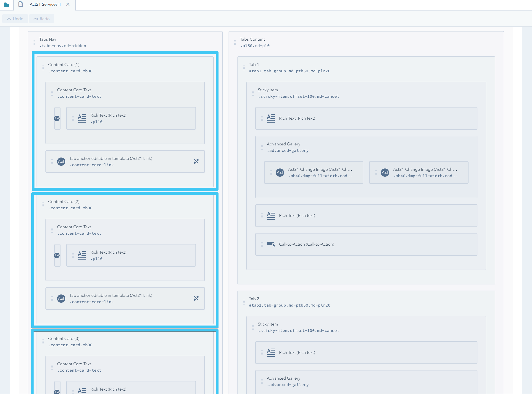The width and height of the screenshot is (532, 394).
Task: Click the Rich Text .pl10 icon in Content Card (2)
Action: pos(82,255)
